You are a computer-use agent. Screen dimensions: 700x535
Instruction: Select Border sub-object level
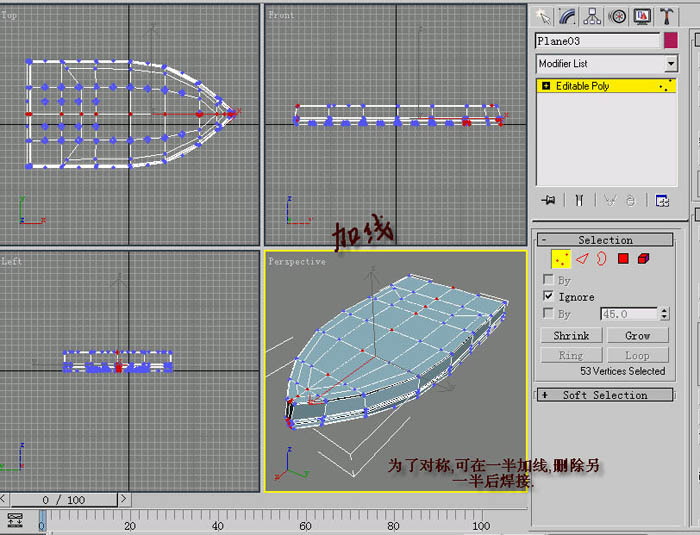point(602,259)
